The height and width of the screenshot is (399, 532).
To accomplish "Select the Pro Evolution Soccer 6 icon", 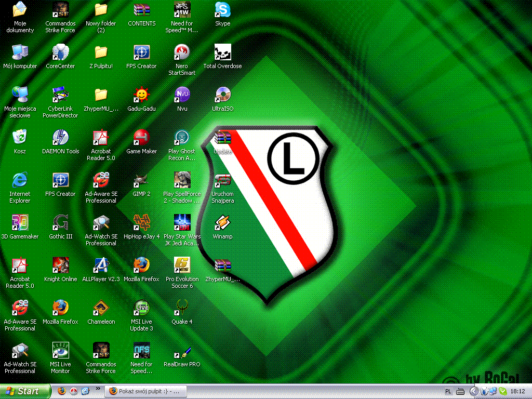I will [x=182, y=266].
